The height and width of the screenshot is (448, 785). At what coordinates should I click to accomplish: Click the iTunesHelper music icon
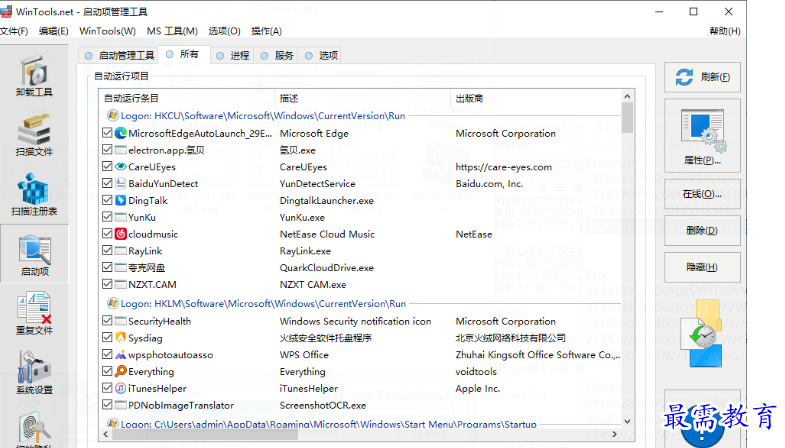click(x=121, y=388)
